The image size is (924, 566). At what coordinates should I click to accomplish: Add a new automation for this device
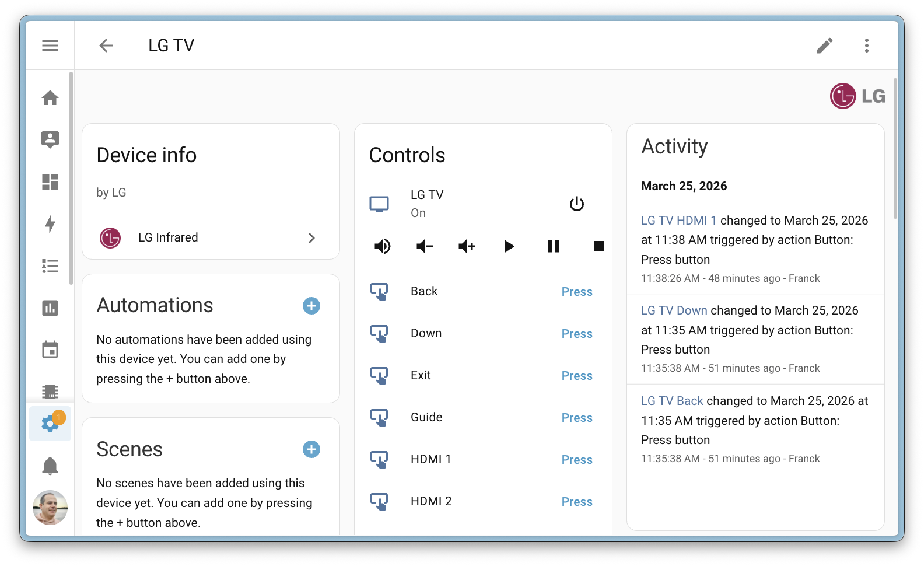click(x=311, y=306)
